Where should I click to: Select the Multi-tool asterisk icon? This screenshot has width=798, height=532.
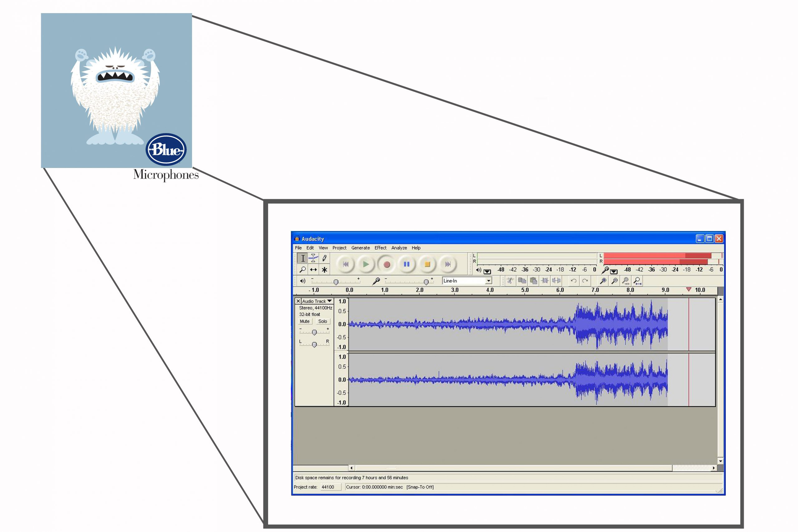coord(324,270)
